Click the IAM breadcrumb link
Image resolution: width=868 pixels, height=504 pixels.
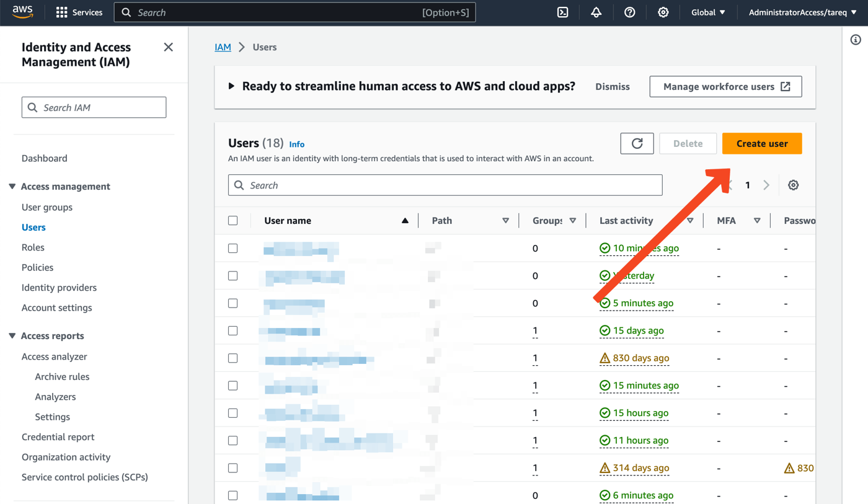pyautogui.click(x=223, y=47)
